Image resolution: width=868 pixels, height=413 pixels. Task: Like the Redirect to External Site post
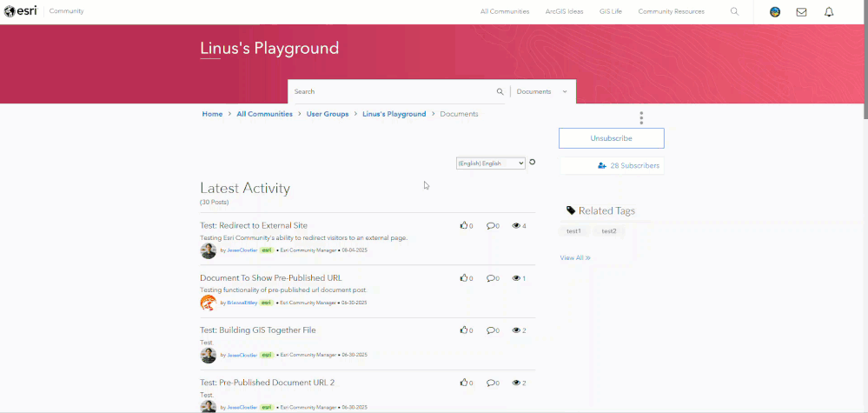point(464,225)
